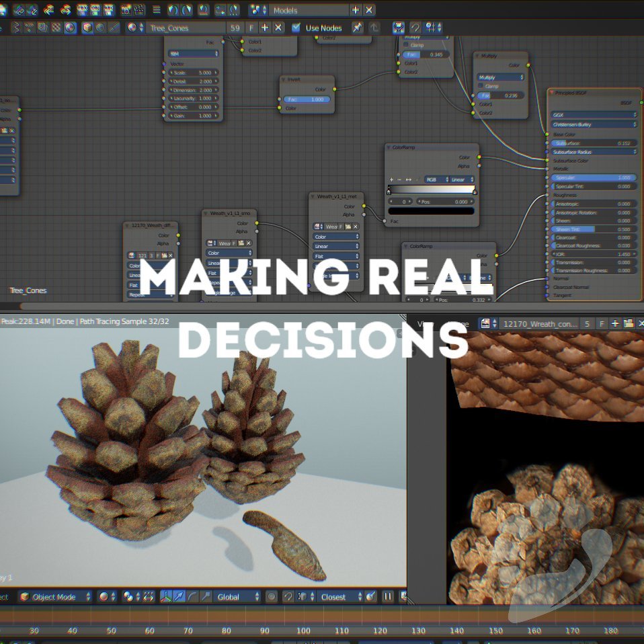Expand the Subsurface Radius field
Screen dimensions: 644x644
(x=594, y=152)
